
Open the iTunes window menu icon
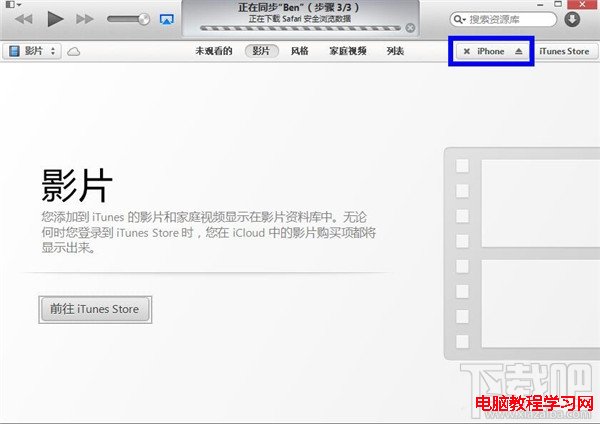tap(13, 5)
